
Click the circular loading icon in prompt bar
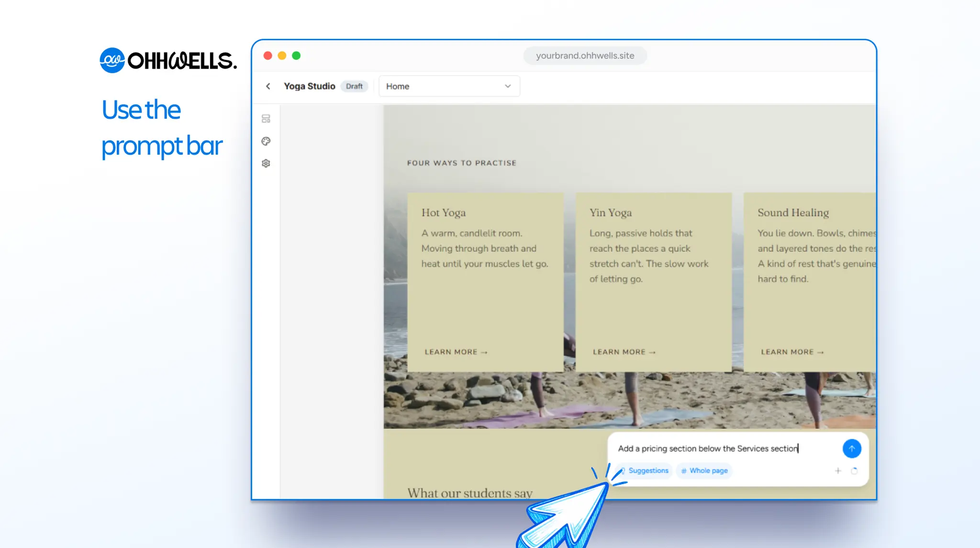pyautogui.click(x=854, y=471)
